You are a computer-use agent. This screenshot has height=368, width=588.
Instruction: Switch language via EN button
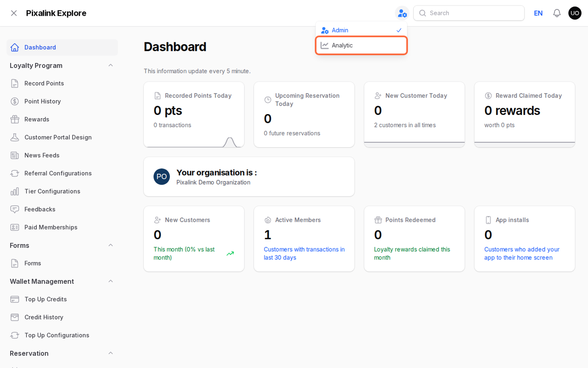click(538, 13)
